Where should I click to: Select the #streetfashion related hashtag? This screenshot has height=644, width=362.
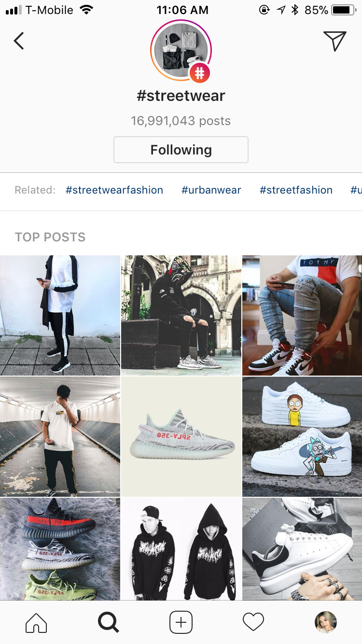coord(296,190)
